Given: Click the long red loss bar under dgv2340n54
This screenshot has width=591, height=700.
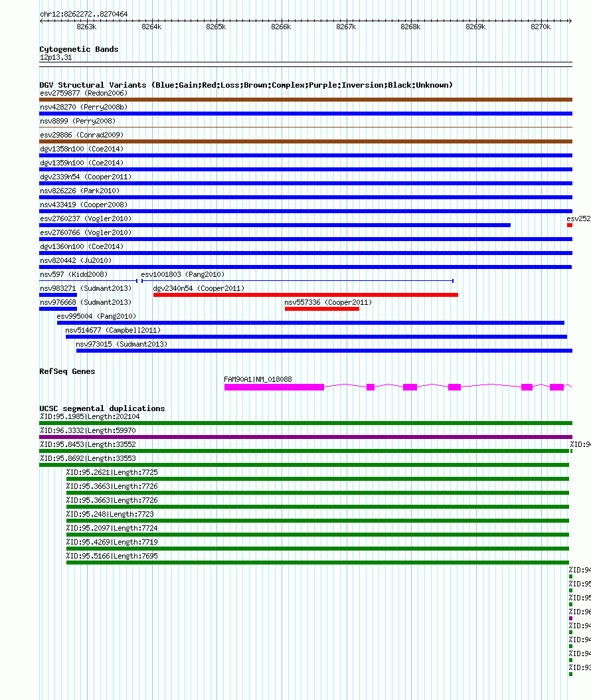Looking at the screenshot, I should coord(305,295).
